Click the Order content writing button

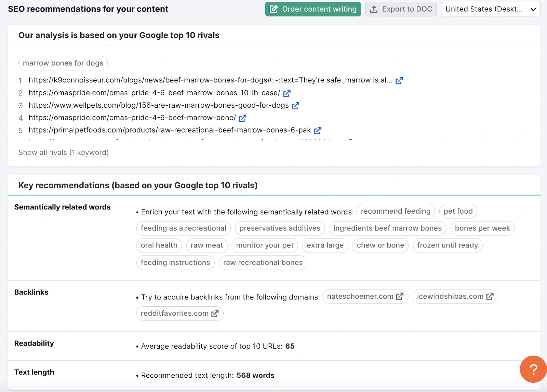coord(313,9)
